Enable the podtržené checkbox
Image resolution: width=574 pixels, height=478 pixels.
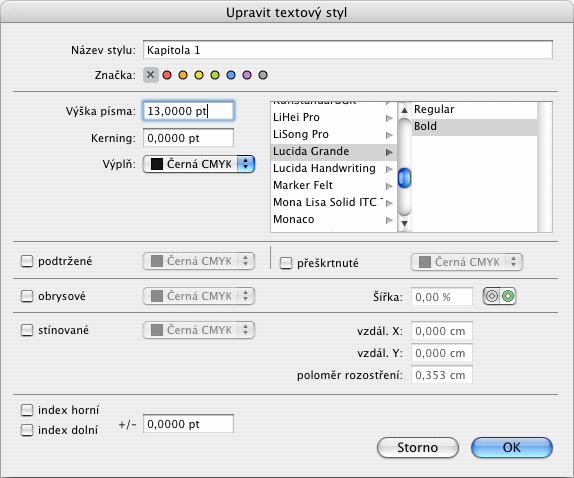coord(27,261)
